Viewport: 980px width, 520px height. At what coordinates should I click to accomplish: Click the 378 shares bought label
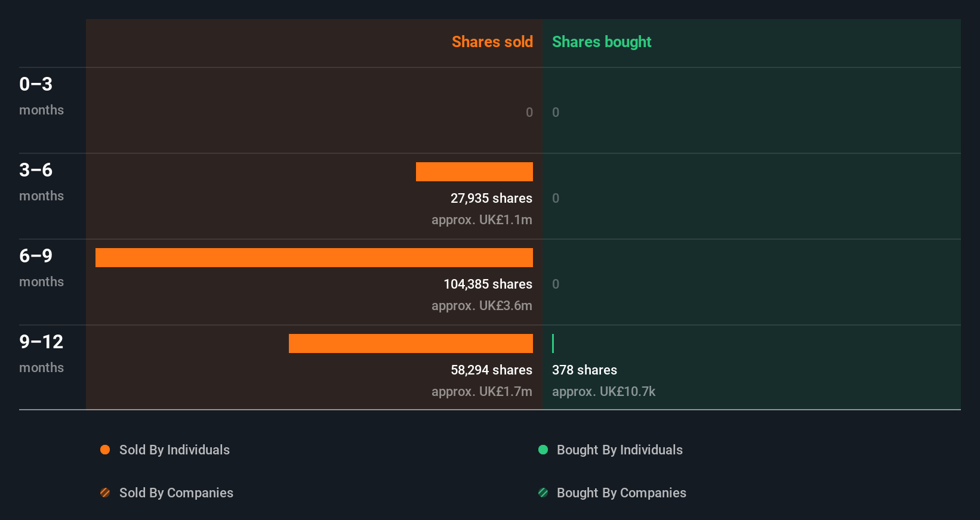pyautogui.click(x=584, y=370)
